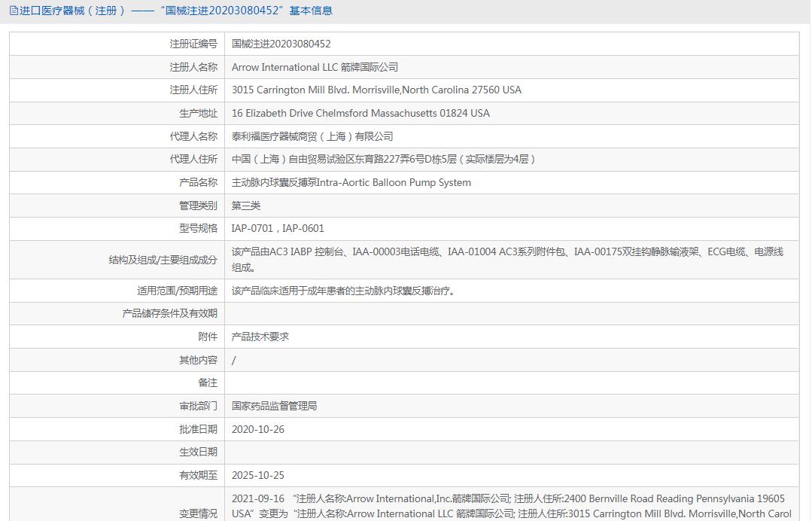812x521 pixels.
Task: Open the 产品技术要求 attachment
Action: pos(260,337)
